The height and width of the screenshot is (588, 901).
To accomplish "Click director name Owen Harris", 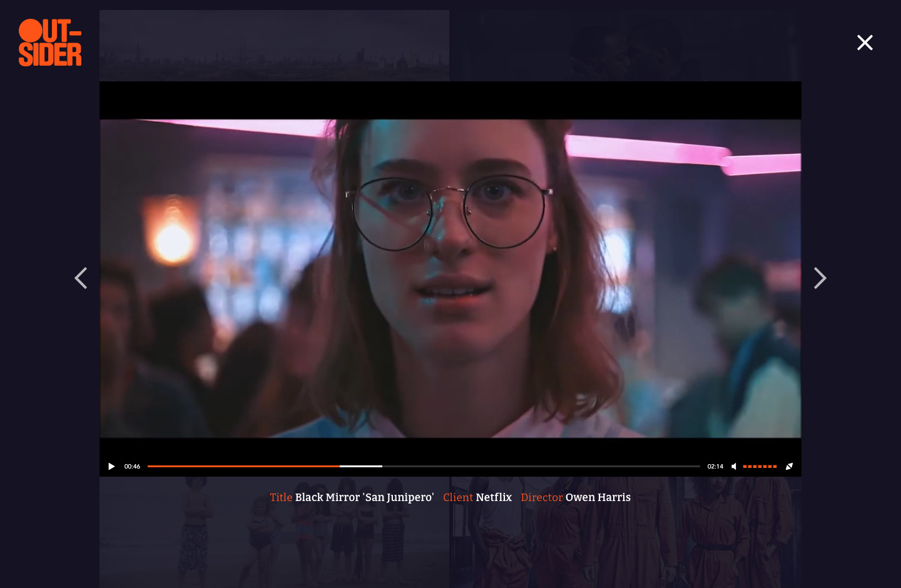I will point(598,497).
